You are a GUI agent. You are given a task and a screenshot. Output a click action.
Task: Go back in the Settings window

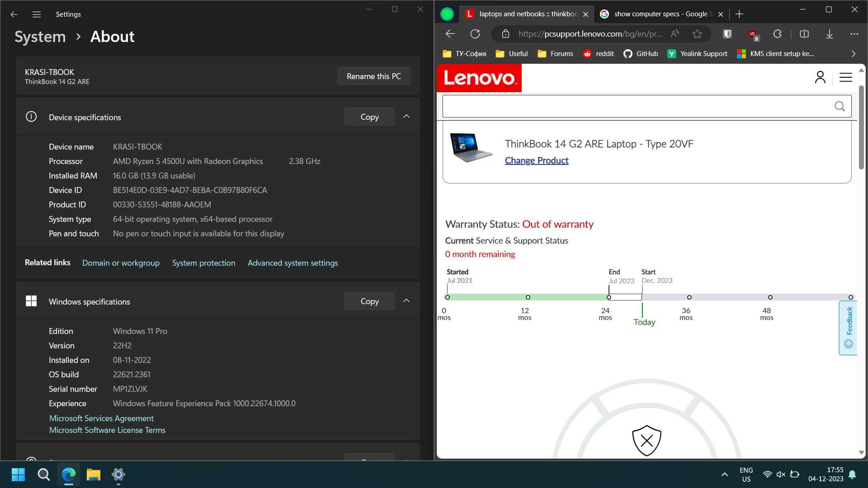14,14
